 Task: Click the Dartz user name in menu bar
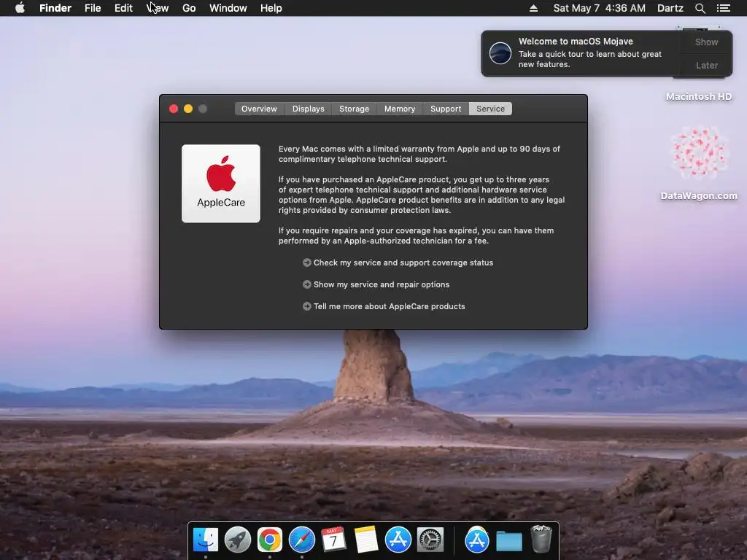point(670,8)
